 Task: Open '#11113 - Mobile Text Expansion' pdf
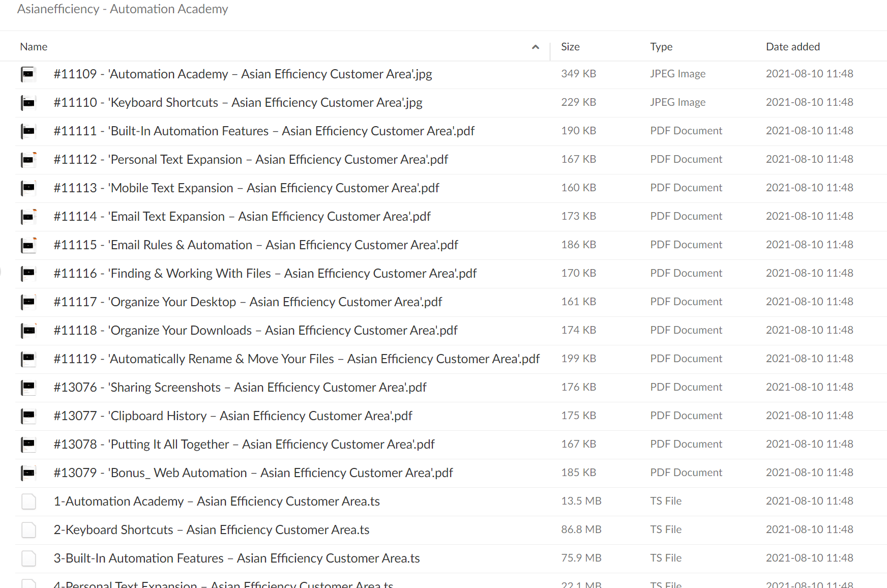point(246,188)
